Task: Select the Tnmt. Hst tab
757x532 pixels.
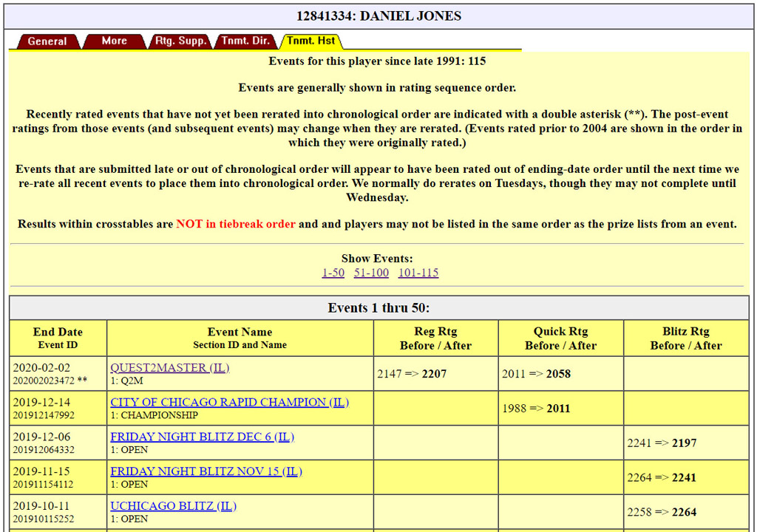Action: pos(311,41)
